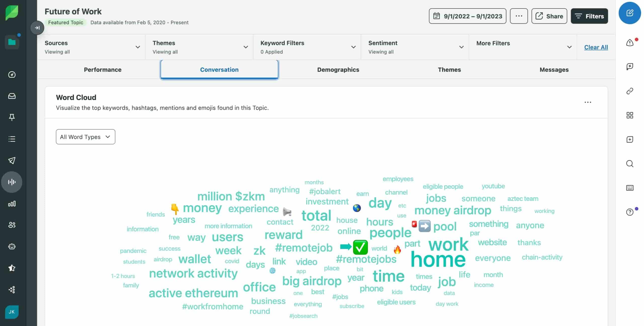Switch to the Demographics tab
The height and width of the screenshot is (326, 644).
338,70
